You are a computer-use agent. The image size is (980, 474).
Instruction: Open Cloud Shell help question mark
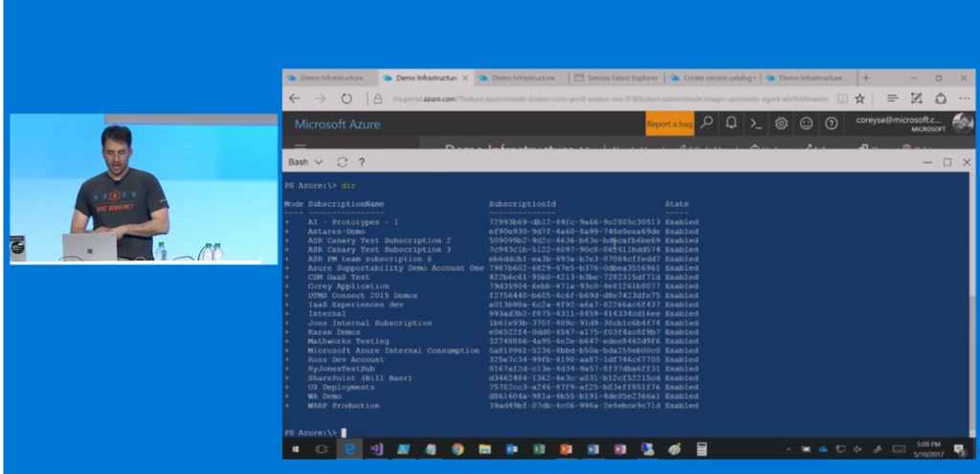(x=362, y=162)
